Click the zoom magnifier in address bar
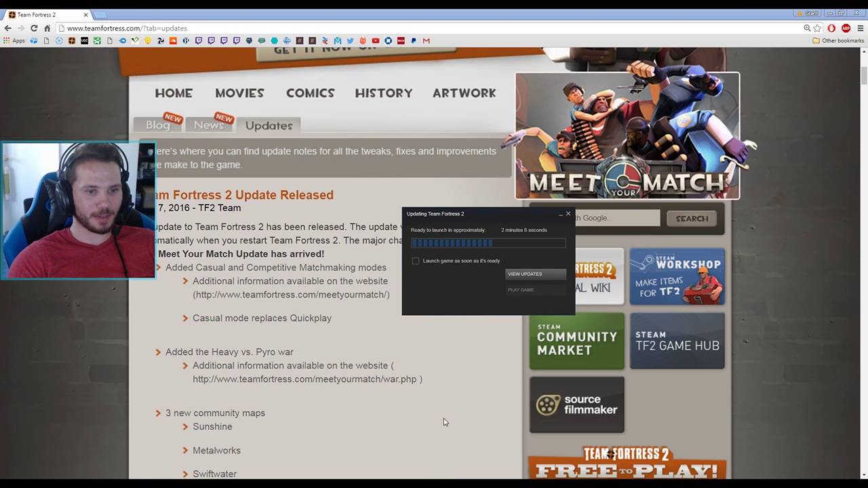868x488 pixels. click(x=807, y=28)
